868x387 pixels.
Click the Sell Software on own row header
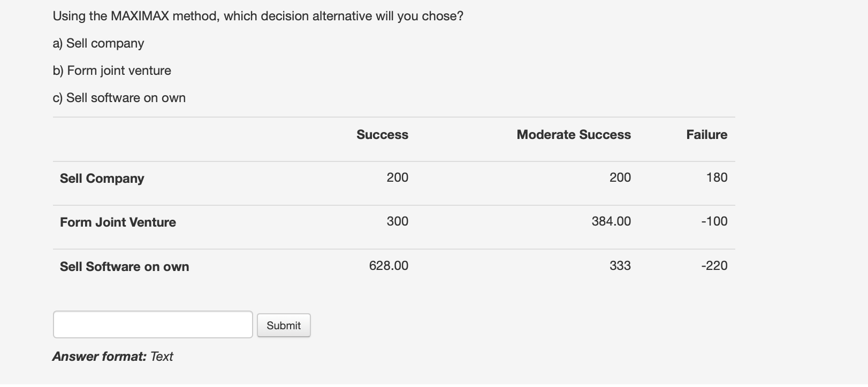click(124, 267)
